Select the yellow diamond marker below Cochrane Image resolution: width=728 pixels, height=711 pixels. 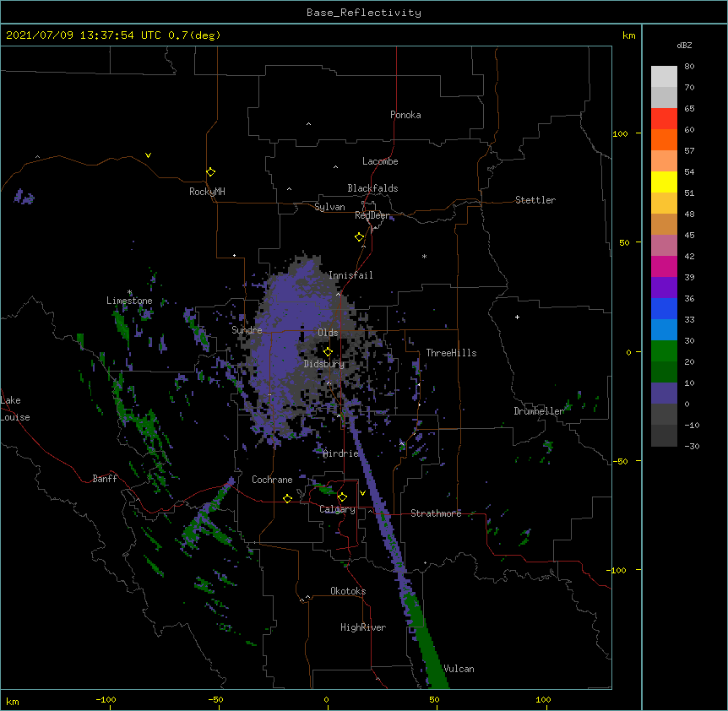[287, 498]
